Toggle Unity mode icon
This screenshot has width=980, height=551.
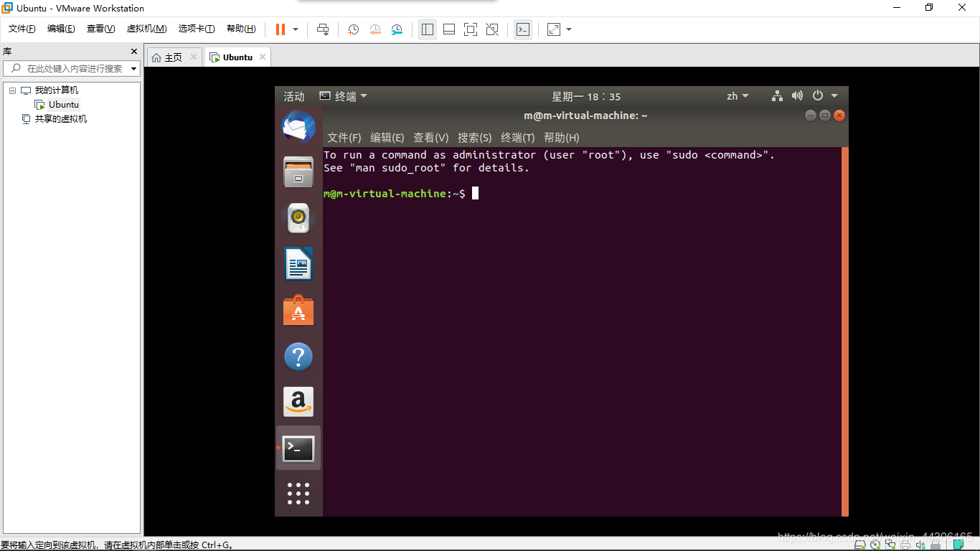492,29
